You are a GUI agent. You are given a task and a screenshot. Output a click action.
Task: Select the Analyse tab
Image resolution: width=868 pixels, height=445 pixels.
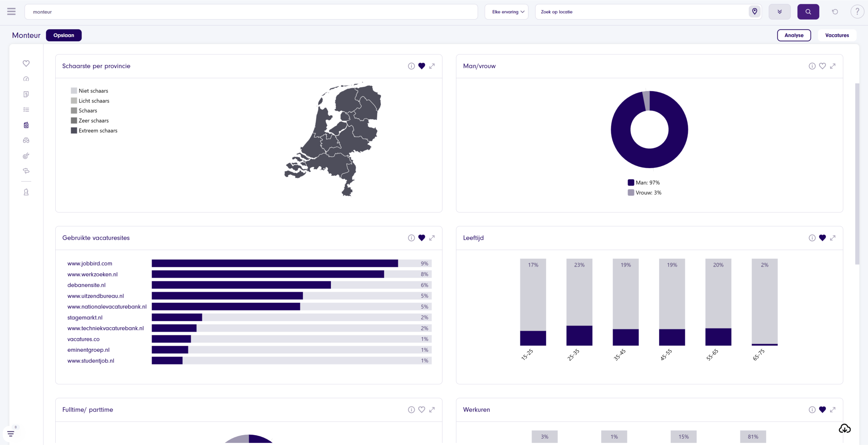[x=794, y=35]
